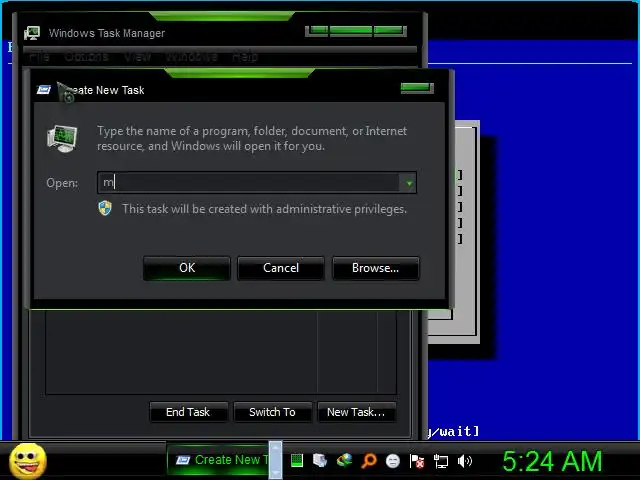The height and width of the screenshot is (480, 640).
Task: Open the Action Center flag tray icon
Action: (x=417, y=462)
